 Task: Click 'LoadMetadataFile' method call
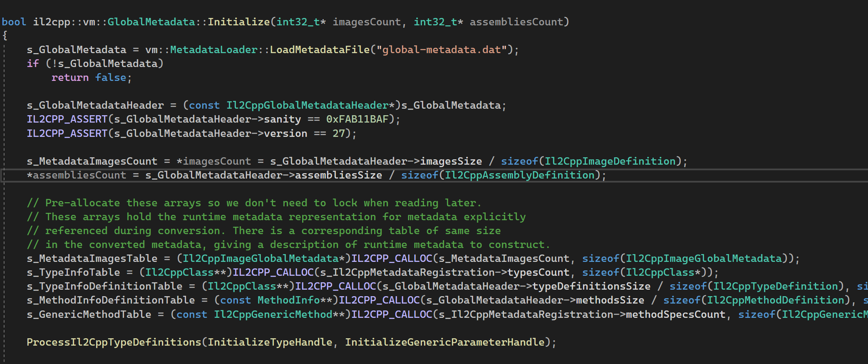320,50
